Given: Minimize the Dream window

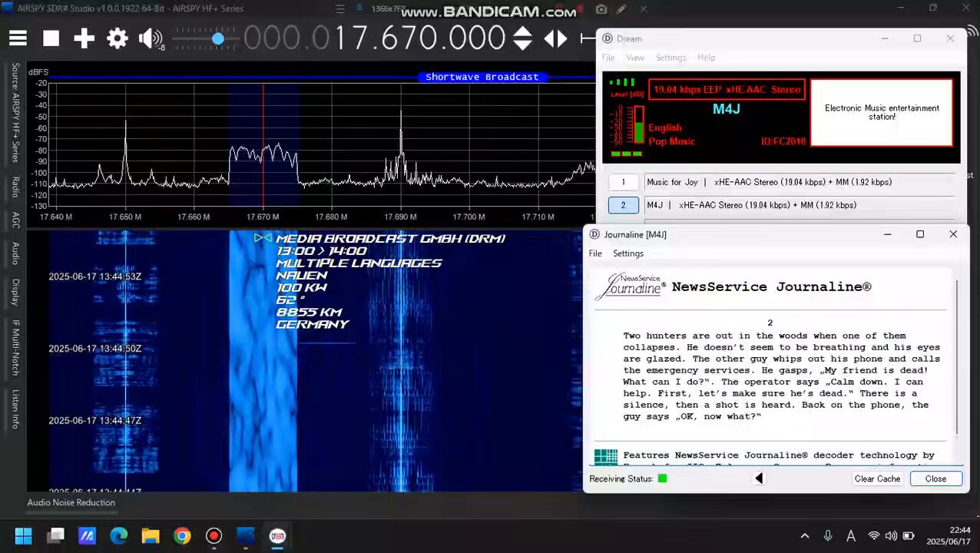Looking at the screenshot, I should [x=885, y=38].
